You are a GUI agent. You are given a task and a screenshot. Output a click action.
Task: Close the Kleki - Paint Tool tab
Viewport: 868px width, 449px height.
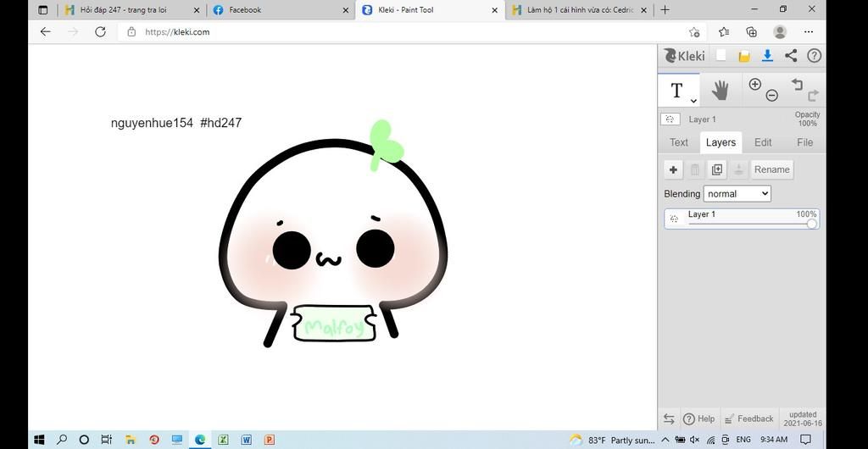[494, 10]
